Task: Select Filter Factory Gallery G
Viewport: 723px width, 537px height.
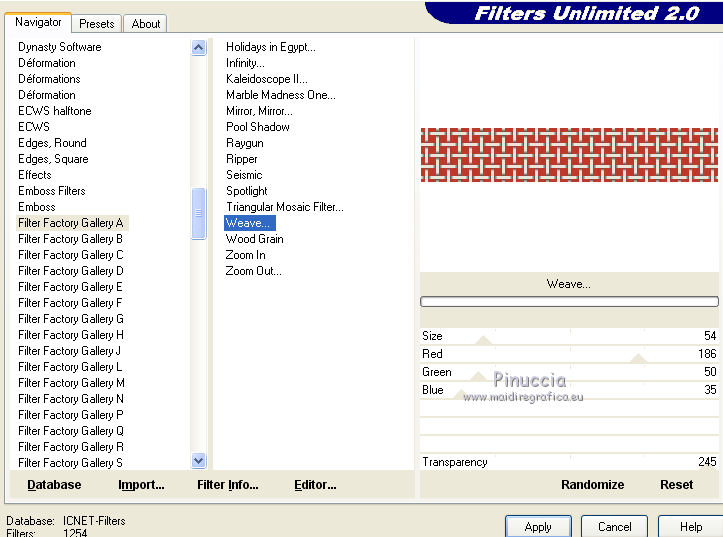Action: (71, 319)
